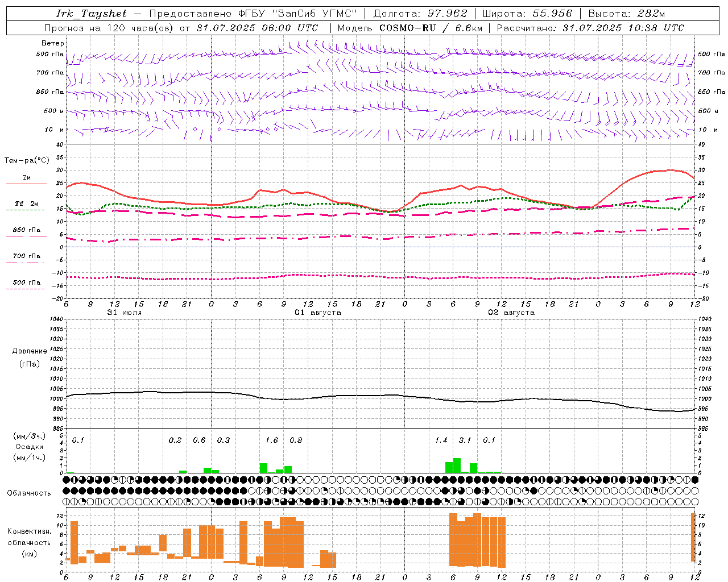728x582 pixels.
Task: Click the Долгота: 97.962 value
Action: point(420,14)
